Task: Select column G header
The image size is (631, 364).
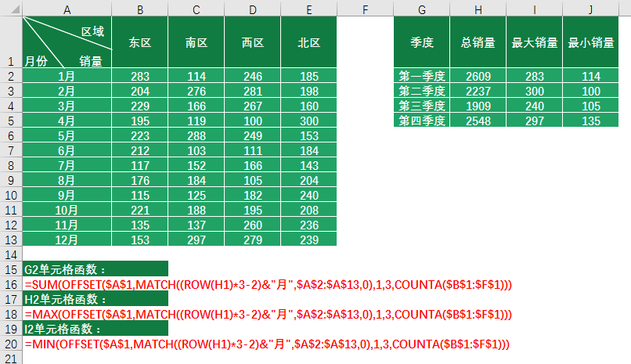Action: tap(421, 9)
